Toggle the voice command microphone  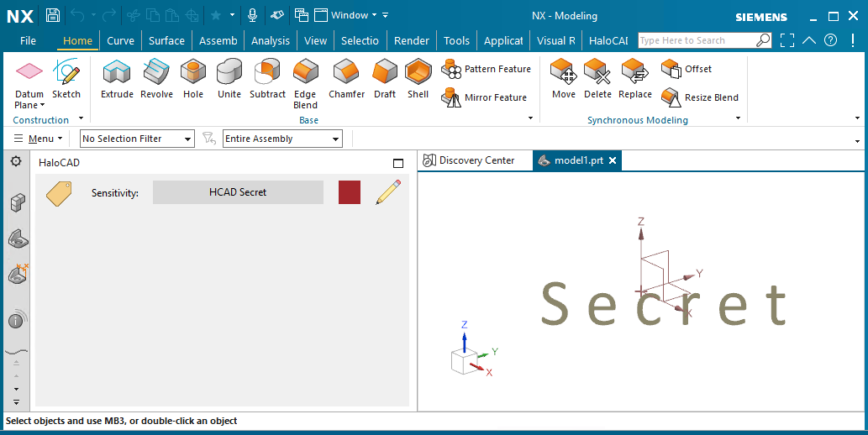(x=252, y=15)
